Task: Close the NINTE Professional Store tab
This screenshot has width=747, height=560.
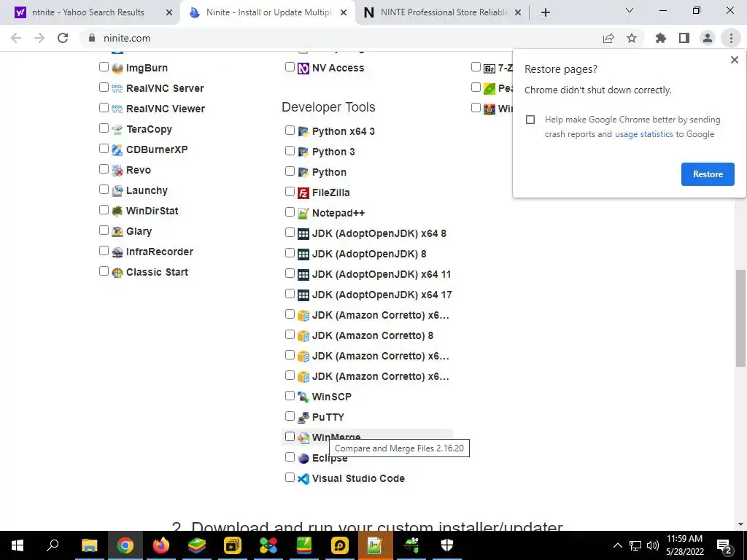Action: point(519,12)
